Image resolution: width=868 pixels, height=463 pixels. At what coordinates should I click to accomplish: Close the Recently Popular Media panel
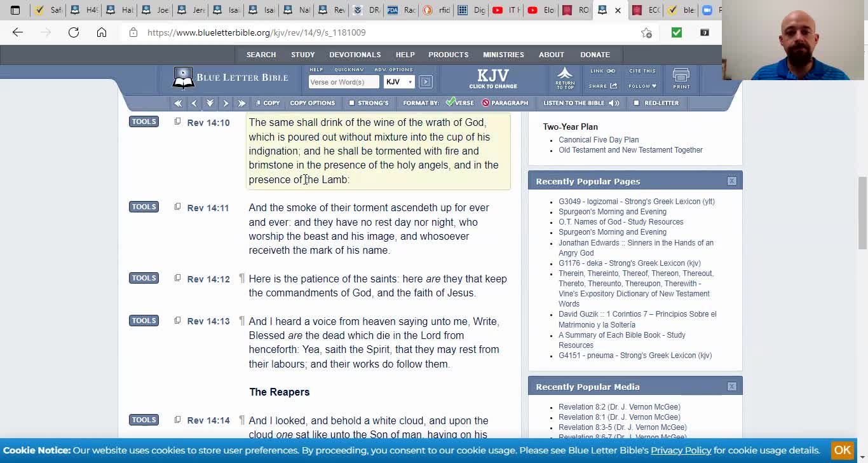pos(731,387)
